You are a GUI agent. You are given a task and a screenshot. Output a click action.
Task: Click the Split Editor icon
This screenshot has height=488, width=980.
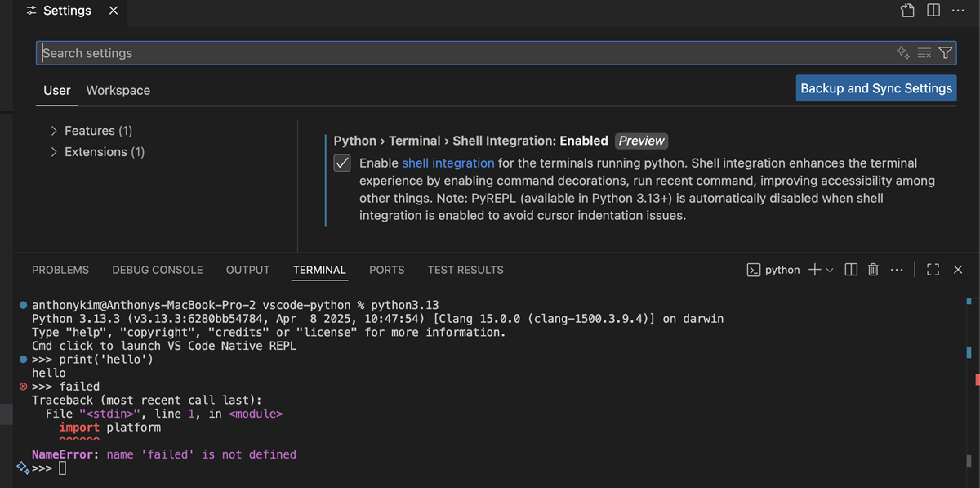932,11
